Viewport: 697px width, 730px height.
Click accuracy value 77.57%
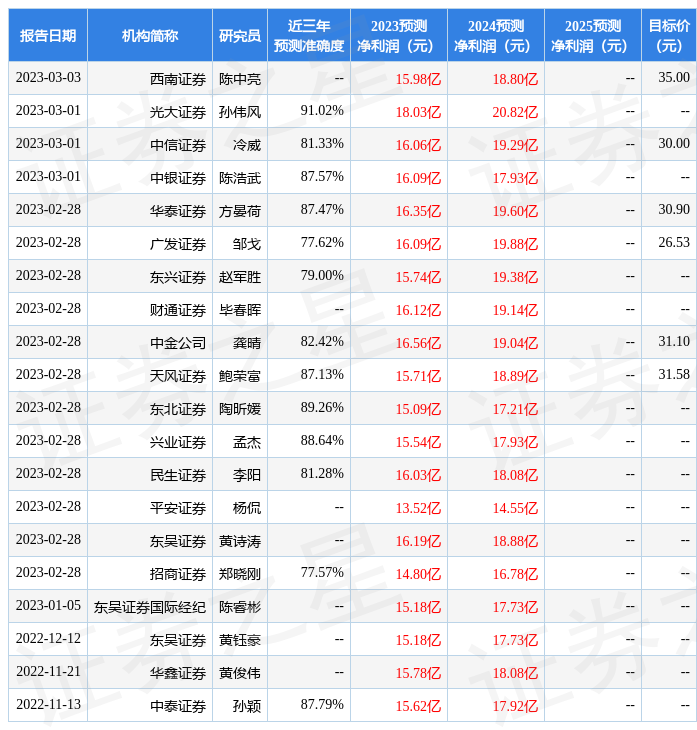point(322,573)
